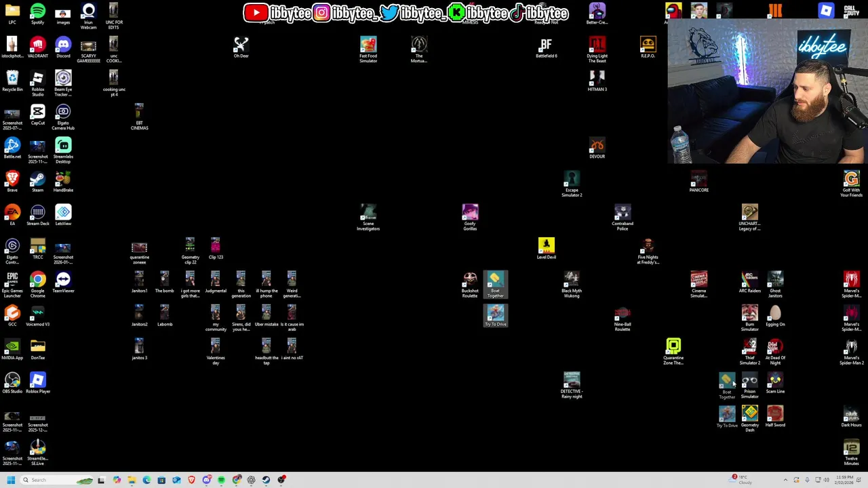868x488 pixels.
Task: Open the taskbar clock and date
Action: (845, 480)
